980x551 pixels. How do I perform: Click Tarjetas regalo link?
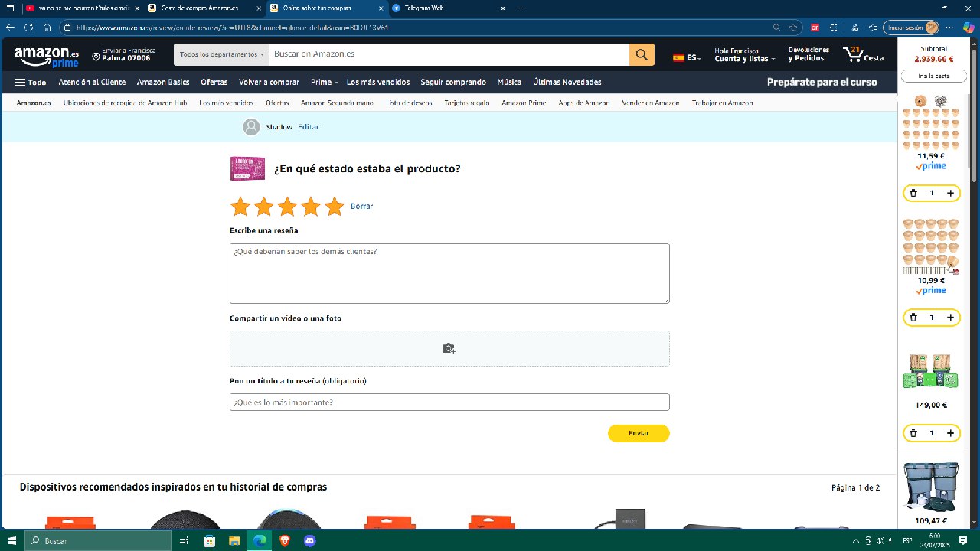pyautogui.click(x=467, y=103)
